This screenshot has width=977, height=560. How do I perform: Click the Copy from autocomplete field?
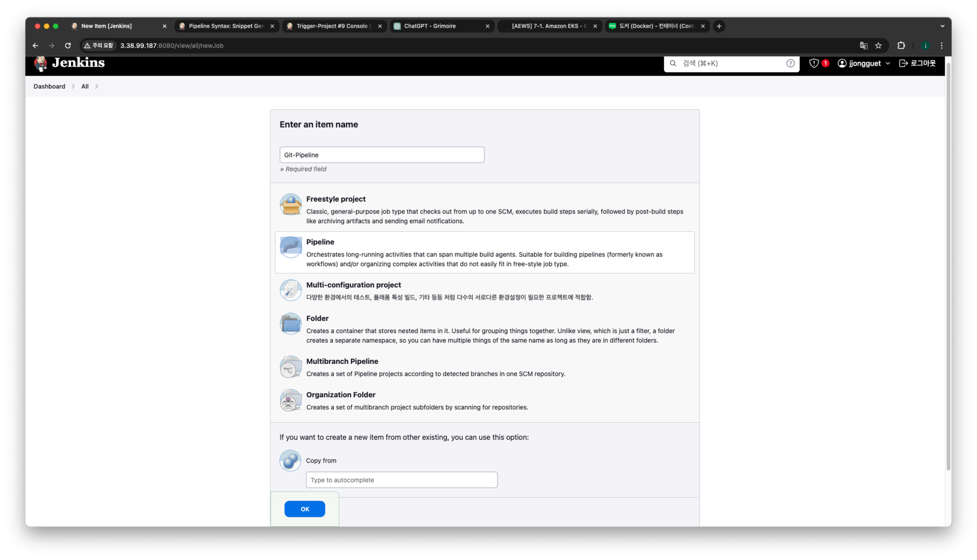[402, 480]
